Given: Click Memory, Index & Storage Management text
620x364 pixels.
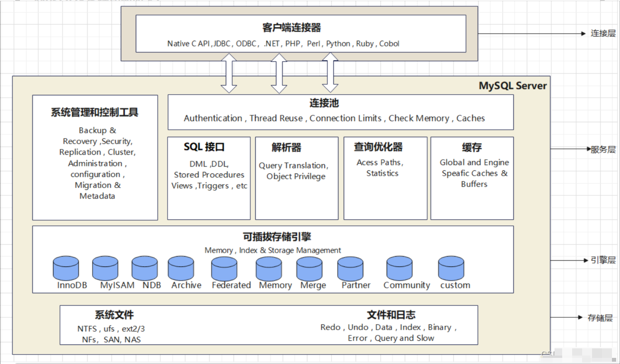Looking at the screenshot, I should tap(273, 250).
